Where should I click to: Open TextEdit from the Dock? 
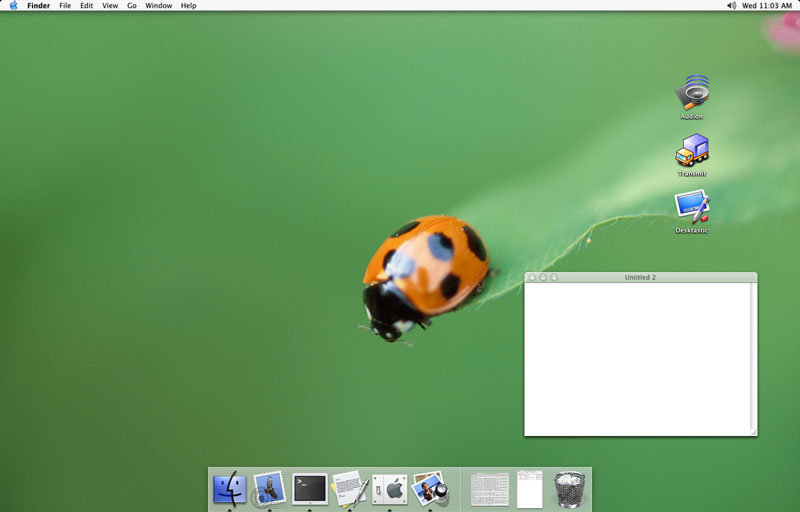(x=349, y=489)
